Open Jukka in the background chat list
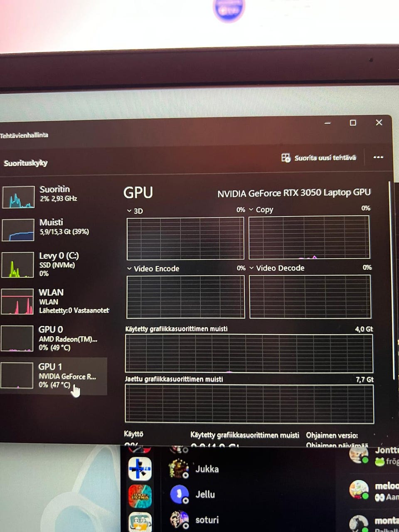Viewport: 399px width, 532px height. (x=207, y=469)
